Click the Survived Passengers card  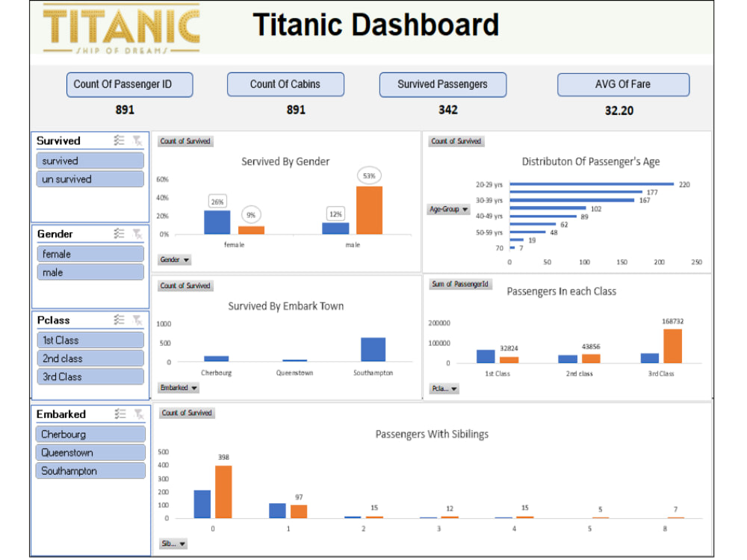tap(442, 84)
